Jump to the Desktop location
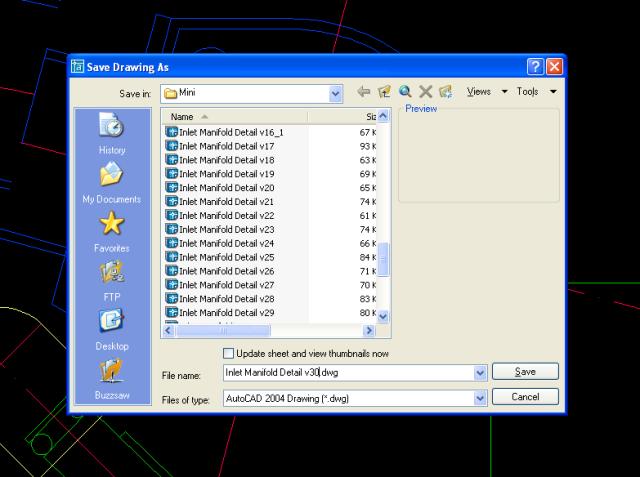The width and height of the screenshot is (640, 477). tap(111, 330)
